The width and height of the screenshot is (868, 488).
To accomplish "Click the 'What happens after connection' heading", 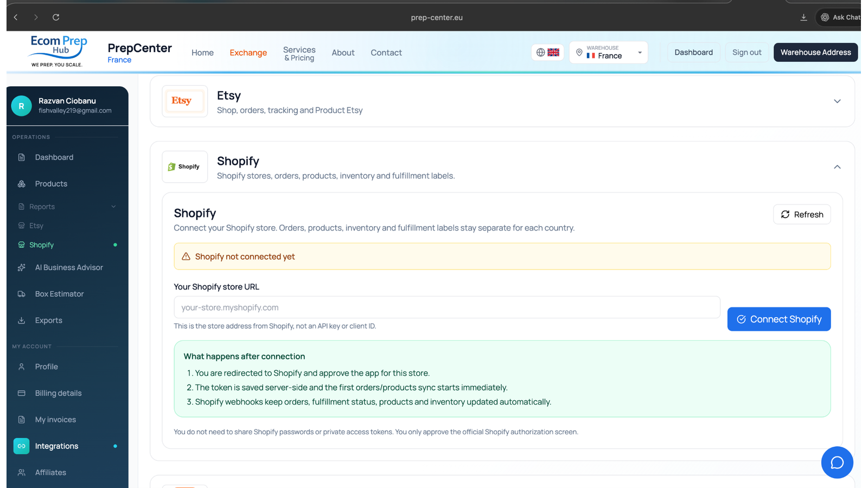I will pos(244,356).
